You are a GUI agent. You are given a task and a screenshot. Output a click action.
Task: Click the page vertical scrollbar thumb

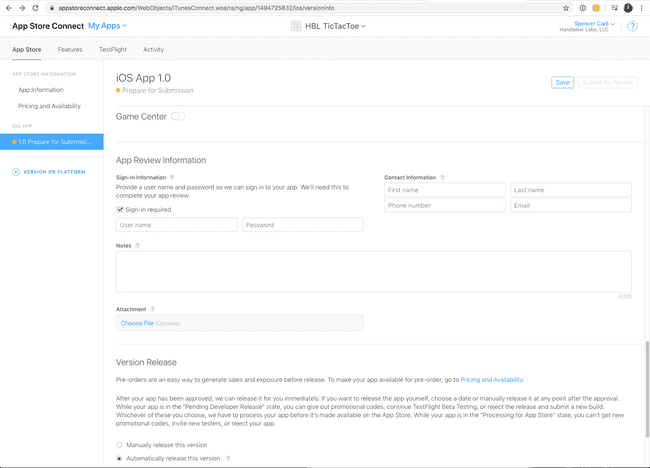pyautogui.click(x=647, y=389)
